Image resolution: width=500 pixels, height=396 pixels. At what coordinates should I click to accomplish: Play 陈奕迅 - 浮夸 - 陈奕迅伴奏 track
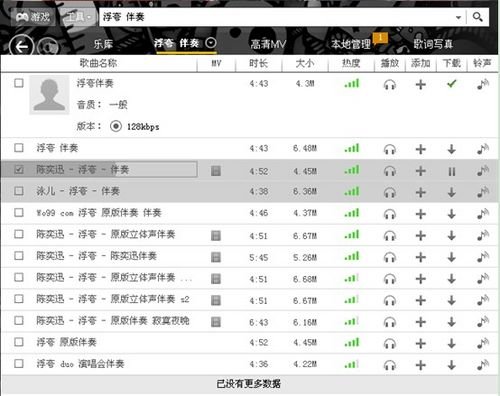pos(390,257)
